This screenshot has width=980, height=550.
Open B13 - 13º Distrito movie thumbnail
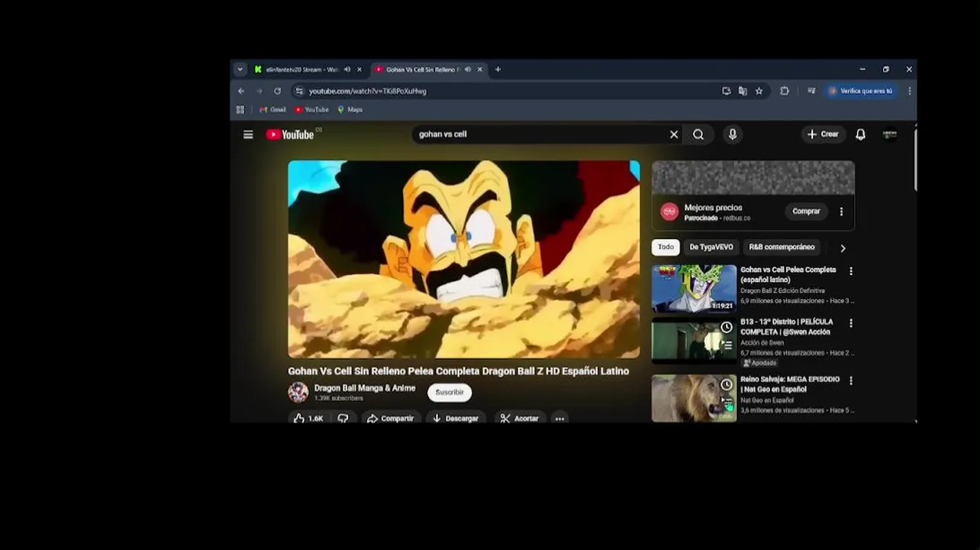[x=694, y=341]
